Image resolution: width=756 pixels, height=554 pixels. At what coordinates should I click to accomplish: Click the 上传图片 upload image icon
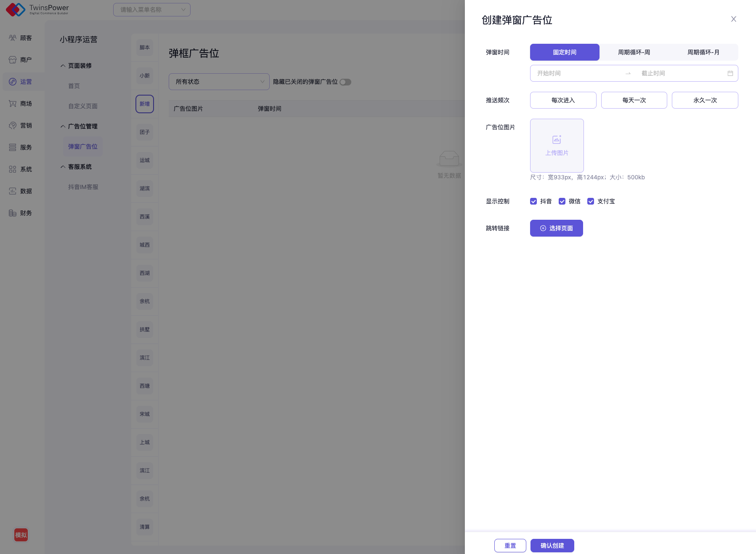tap(557, 140)
